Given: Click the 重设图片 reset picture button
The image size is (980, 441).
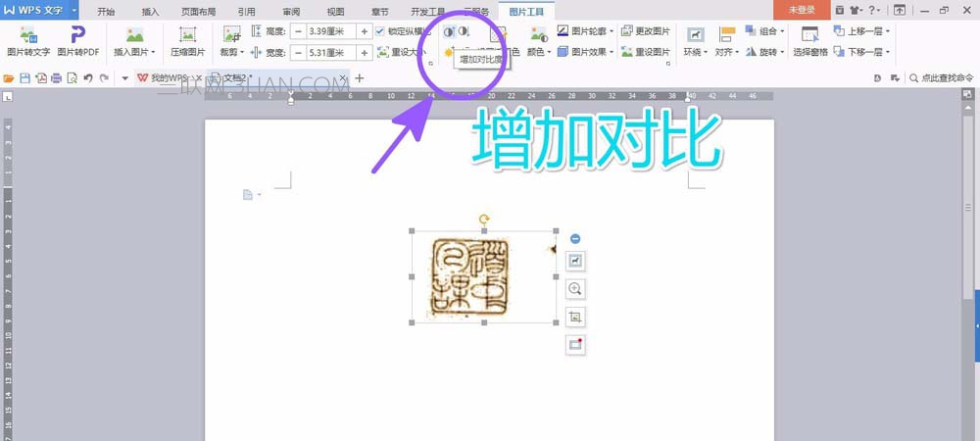Looking at the screenshot, I should pos(646,53).
